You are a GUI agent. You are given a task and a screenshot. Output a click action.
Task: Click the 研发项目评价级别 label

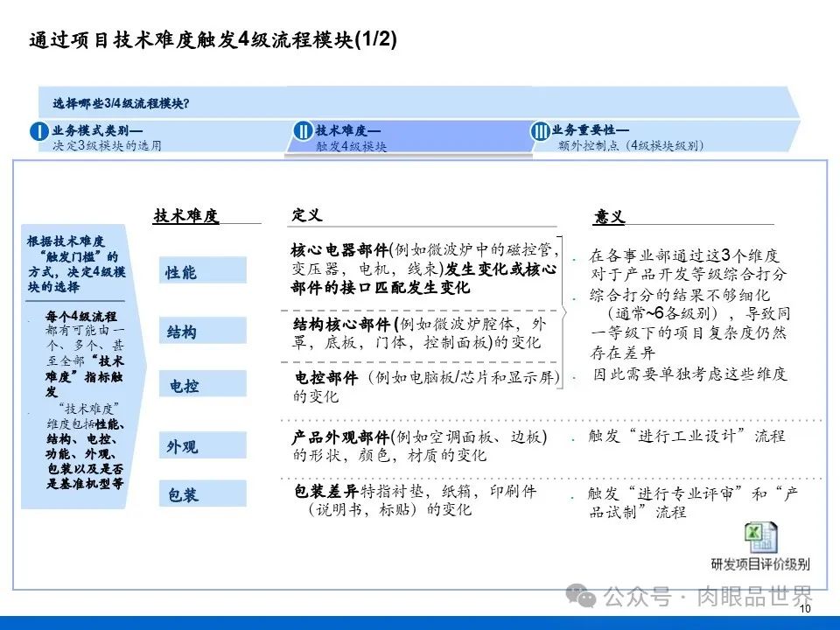760,563
